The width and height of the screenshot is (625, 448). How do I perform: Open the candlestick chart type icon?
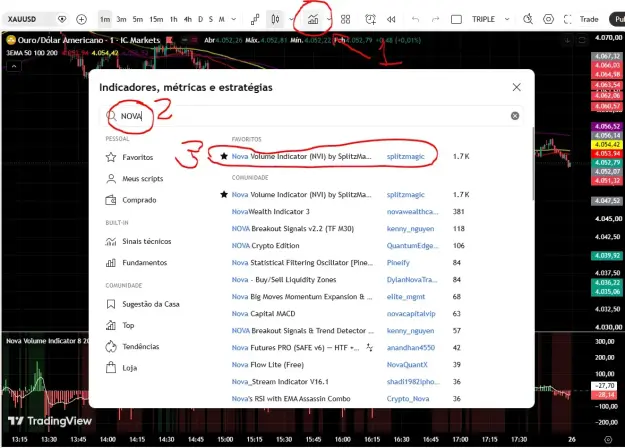[275, 19]
